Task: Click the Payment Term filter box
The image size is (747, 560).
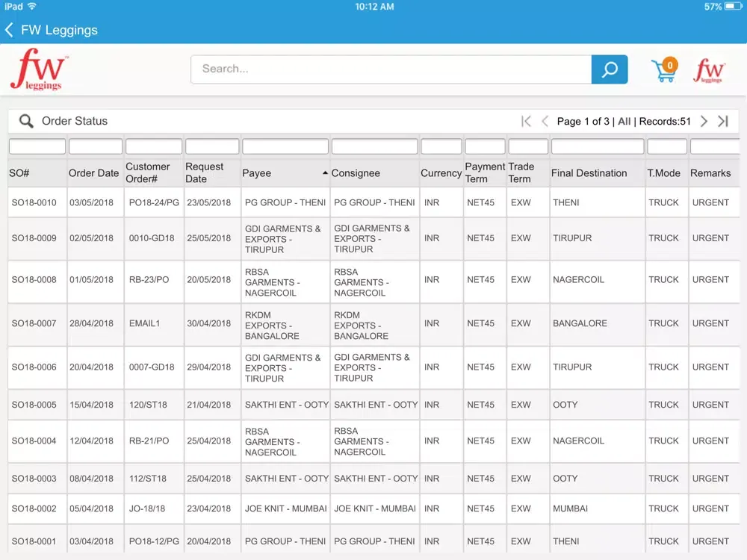Action: tap(485, 146)
